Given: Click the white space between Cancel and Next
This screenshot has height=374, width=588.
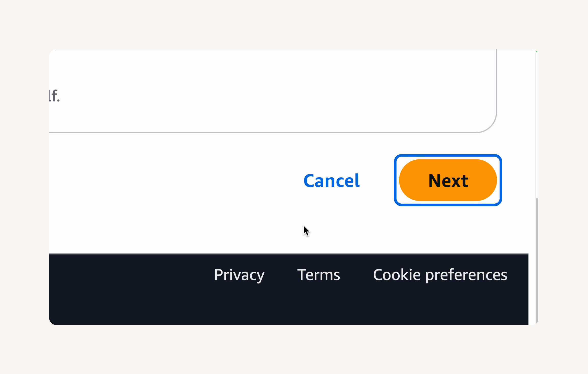Looking at the screenshot, I should click(x=377, y=181).
